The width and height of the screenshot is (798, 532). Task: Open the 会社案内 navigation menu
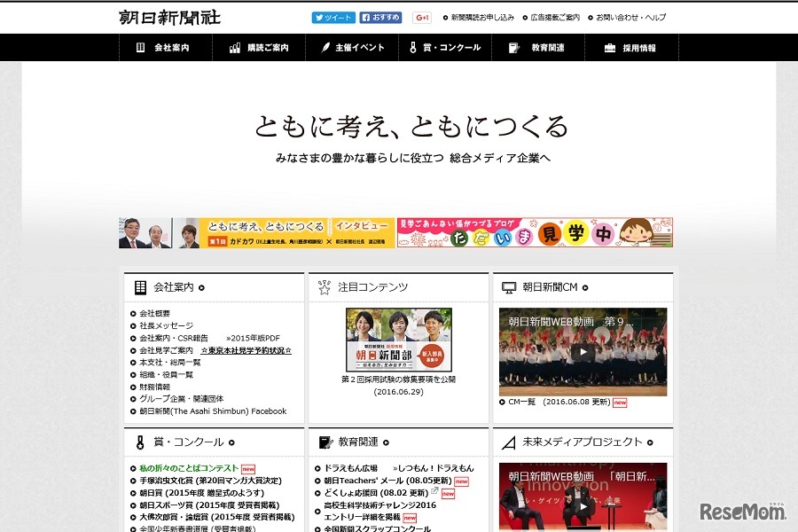click(x=164, y=48)
